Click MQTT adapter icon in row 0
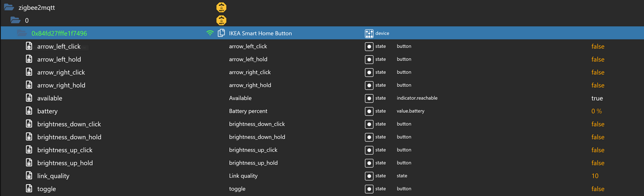Viewport: 644px width, 196px height. pos(221,20)
